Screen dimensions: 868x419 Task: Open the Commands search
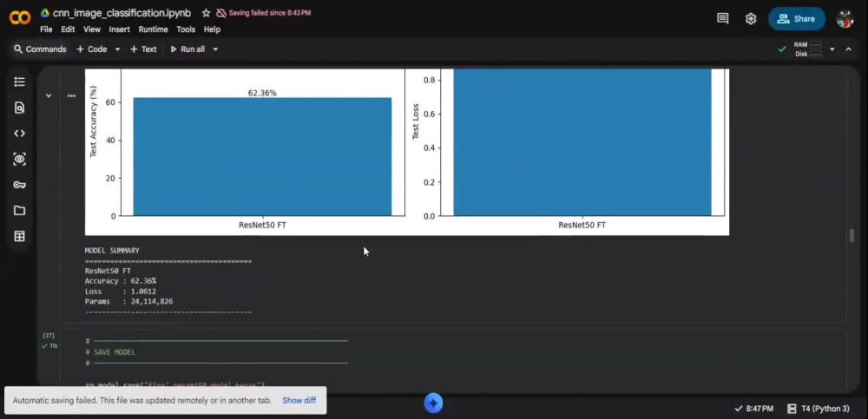[40, 49]
